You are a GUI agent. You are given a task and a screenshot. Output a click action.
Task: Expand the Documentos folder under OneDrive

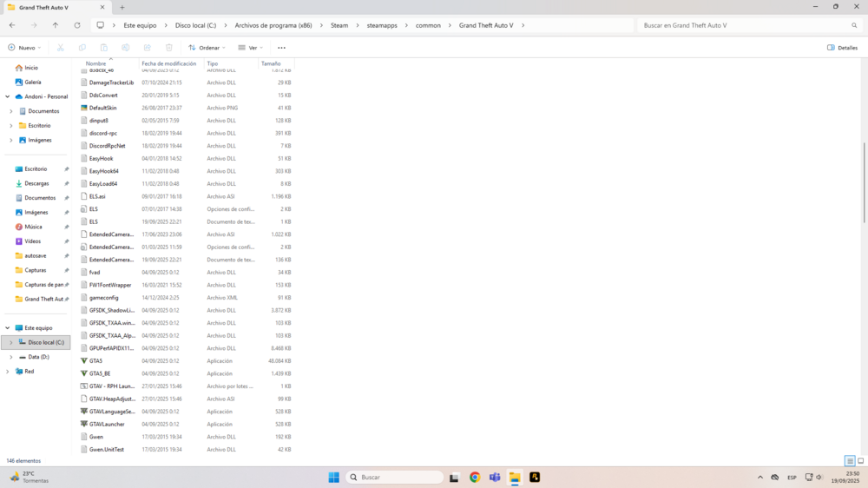pyautogui.click(x=11, y=111)
